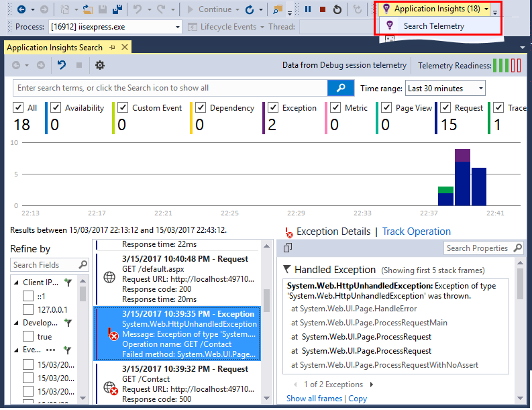This screenshot has height=410, width=532.
Task: Click the Show all frames link
Action: point(314,399)
